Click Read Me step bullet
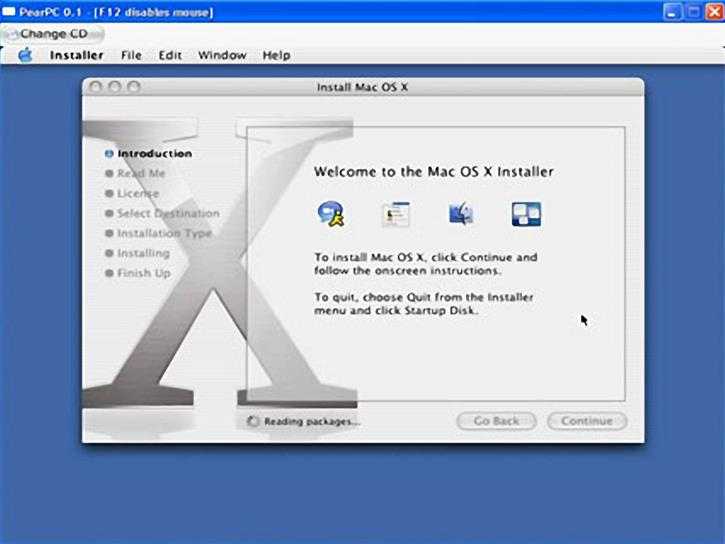725x544 pixels. point(109,173)
